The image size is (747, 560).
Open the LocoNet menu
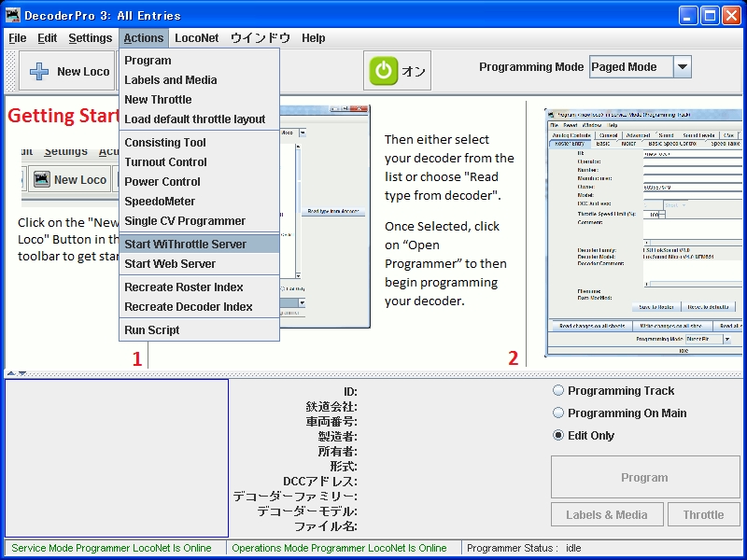pos(196,38)
